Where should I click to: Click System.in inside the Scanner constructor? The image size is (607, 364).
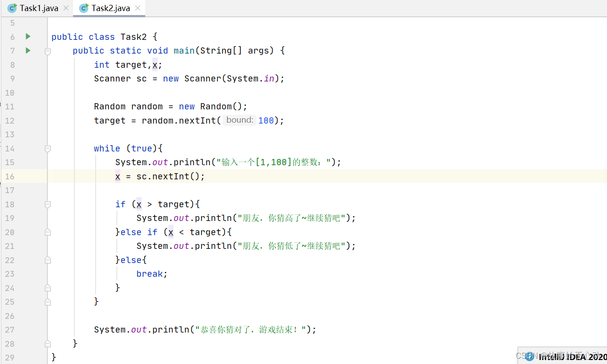coord(251,78)
